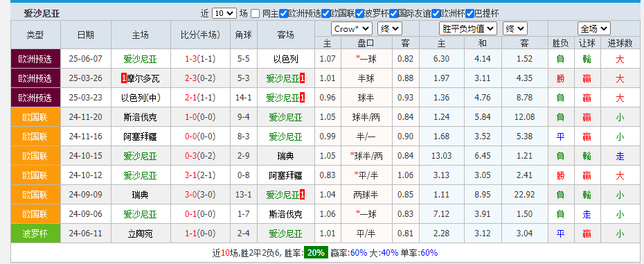This screenshot has height=264, width=644.
Task: Click the 2-1(1-1) score
Action: pyautogui.click(x=200, y=98)
